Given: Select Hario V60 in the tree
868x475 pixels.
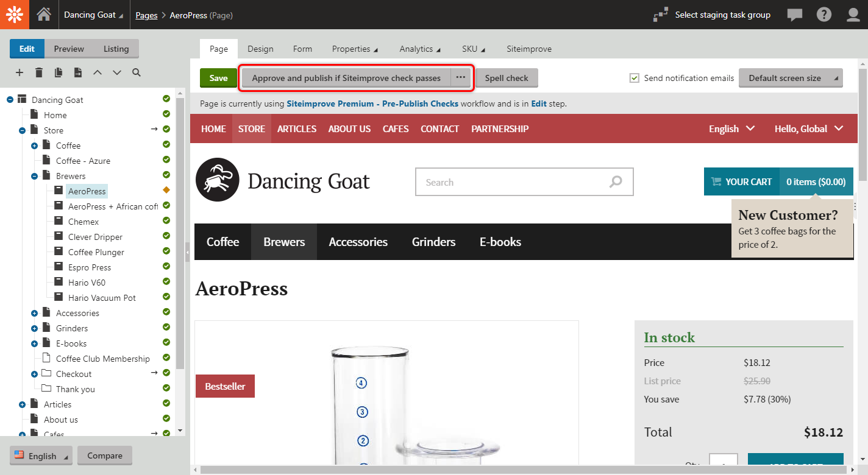Looking at the screenshot, I should point(87,283).
